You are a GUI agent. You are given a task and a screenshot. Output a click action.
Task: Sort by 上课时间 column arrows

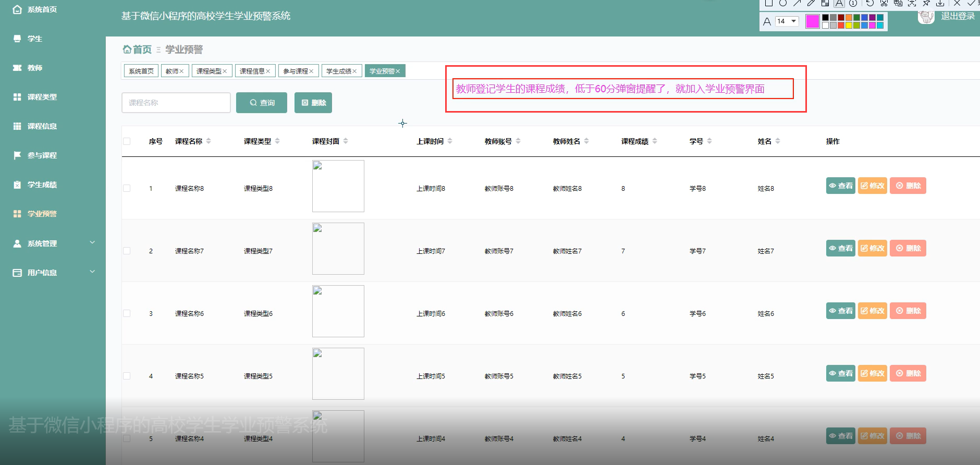pos(450,141)
